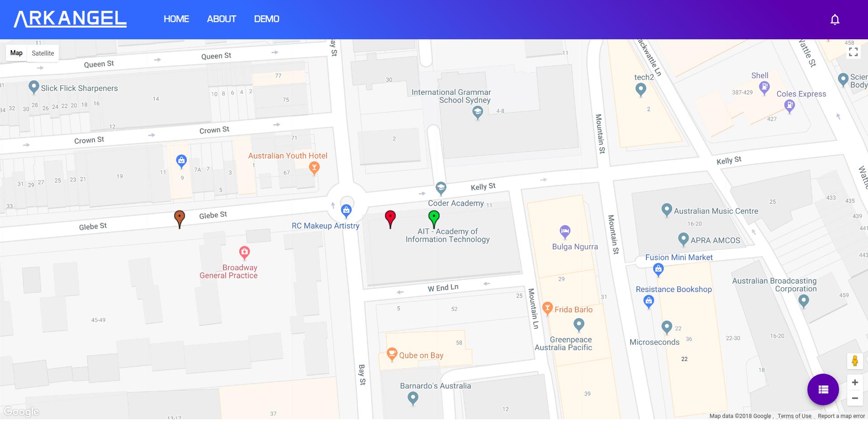868x422 pixels.
Task: Click the shop pin at 9 Glebe St
Action: coord(181,161)
